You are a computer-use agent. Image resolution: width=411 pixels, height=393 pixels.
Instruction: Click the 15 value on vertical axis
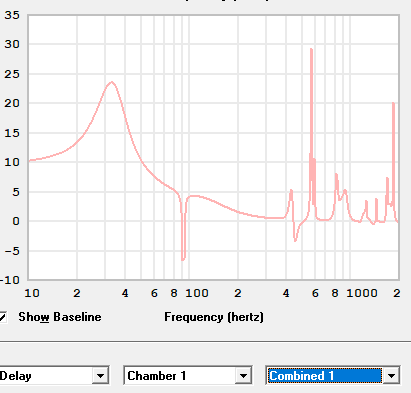click(12, 133)
